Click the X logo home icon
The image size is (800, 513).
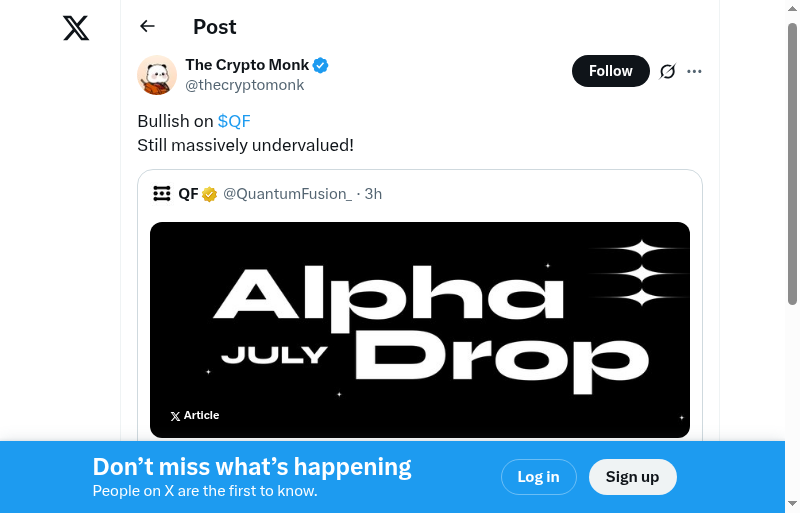click(x=76, y=28)
